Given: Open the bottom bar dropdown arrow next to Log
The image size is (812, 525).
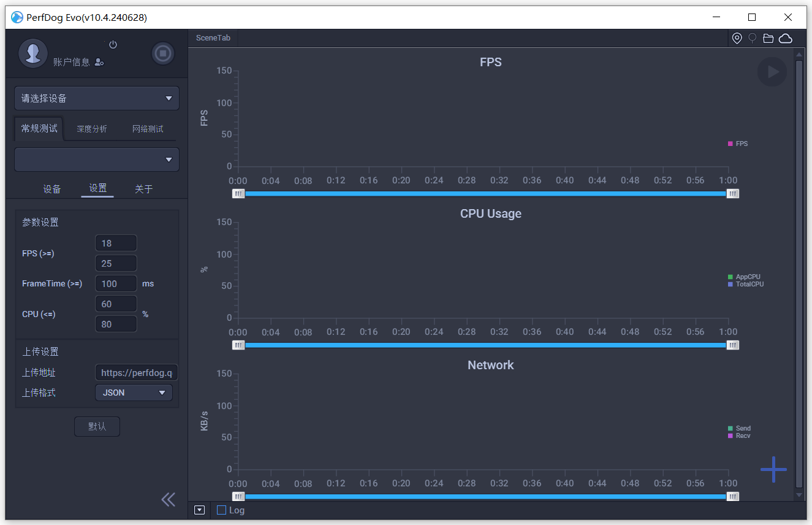Looking at the screenshot, I should point(199,510).
